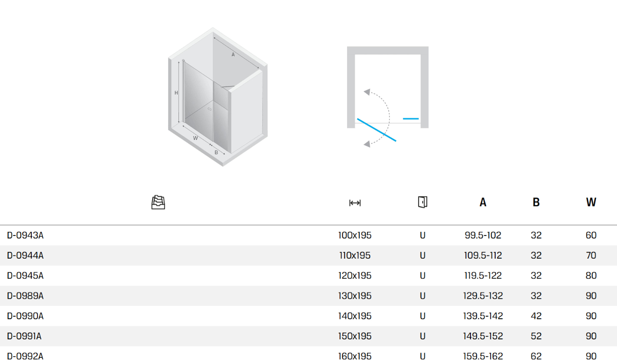Click the door opening direction icon
Screen dimensions: 617x364
tap(422, 202)
